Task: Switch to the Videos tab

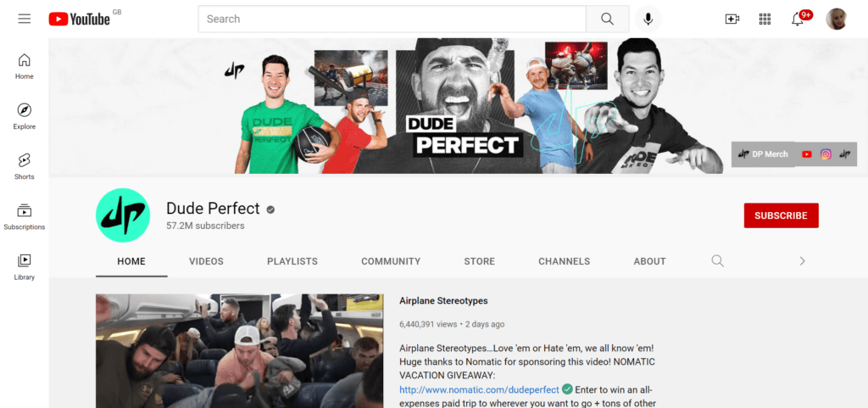Action: click(x=206, y=261)
